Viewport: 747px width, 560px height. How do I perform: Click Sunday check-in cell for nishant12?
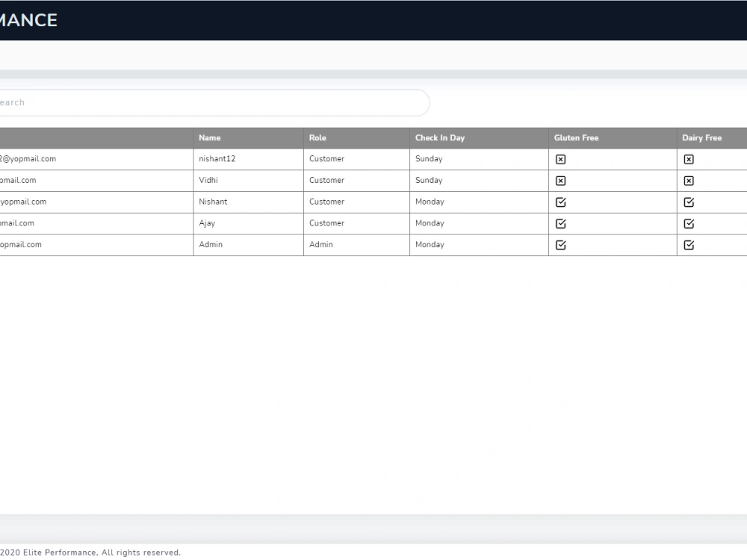479,160
